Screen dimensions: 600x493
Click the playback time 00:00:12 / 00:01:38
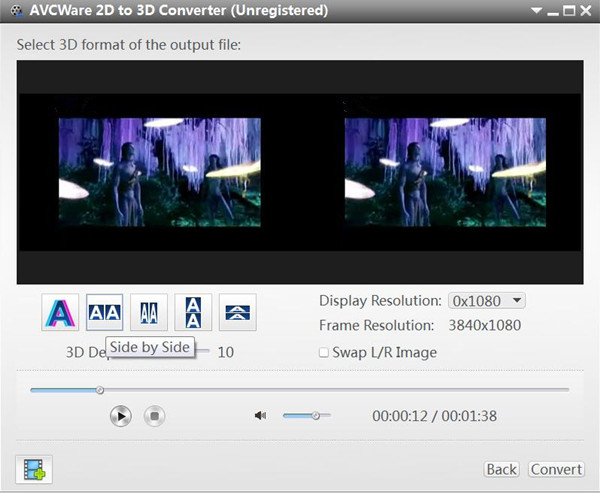[x=435, y=416]
